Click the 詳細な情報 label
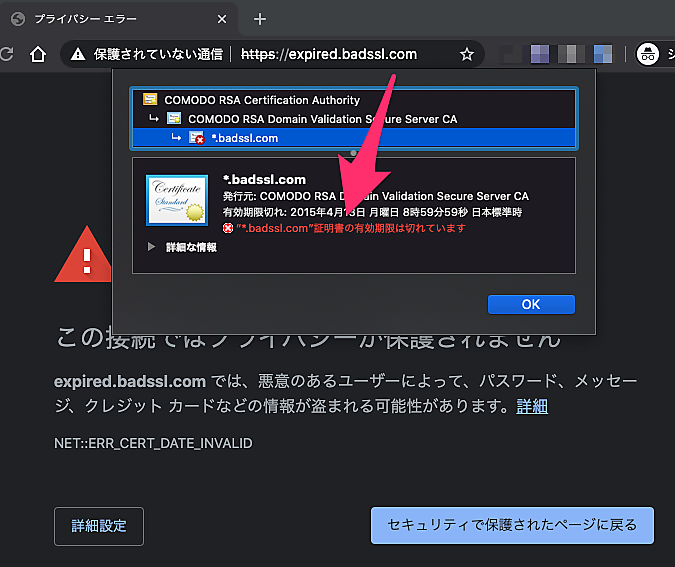This screenshot has height=567, width=675. click(x=192, y=247)
